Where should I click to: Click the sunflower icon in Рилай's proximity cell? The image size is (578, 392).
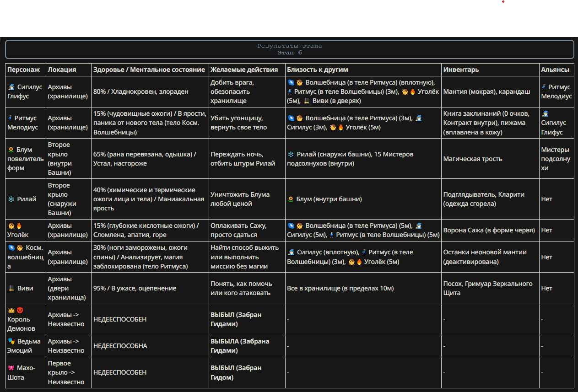[291, 199]
